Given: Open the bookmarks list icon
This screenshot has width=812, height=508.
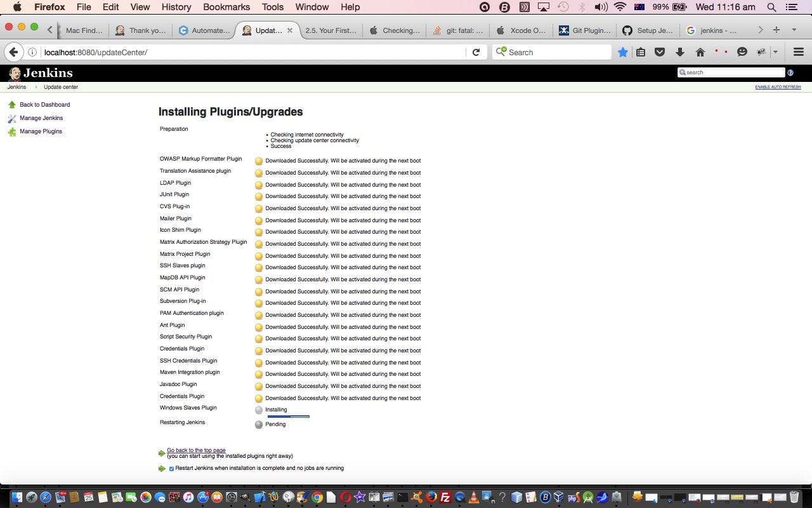Looking at the screenshot, I should (x=641, y=52).
